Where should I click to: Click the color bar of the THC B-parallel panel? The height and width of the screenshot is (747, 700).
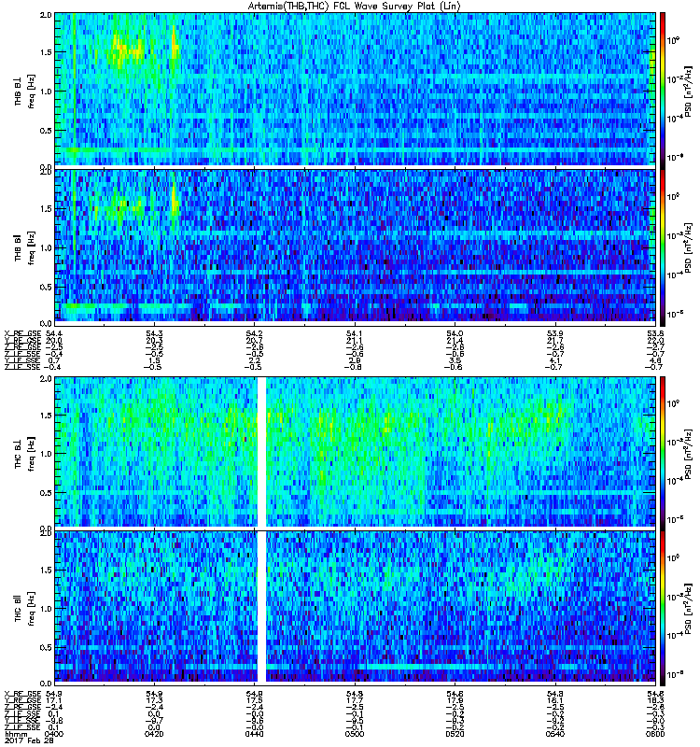coord(662,609)
